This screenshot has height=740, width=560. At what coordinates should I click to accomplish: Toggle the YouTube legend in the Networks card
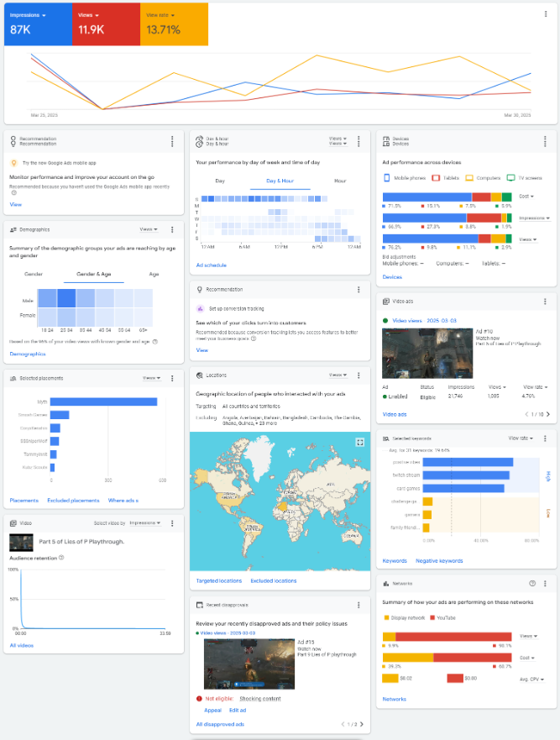(446, 617)
